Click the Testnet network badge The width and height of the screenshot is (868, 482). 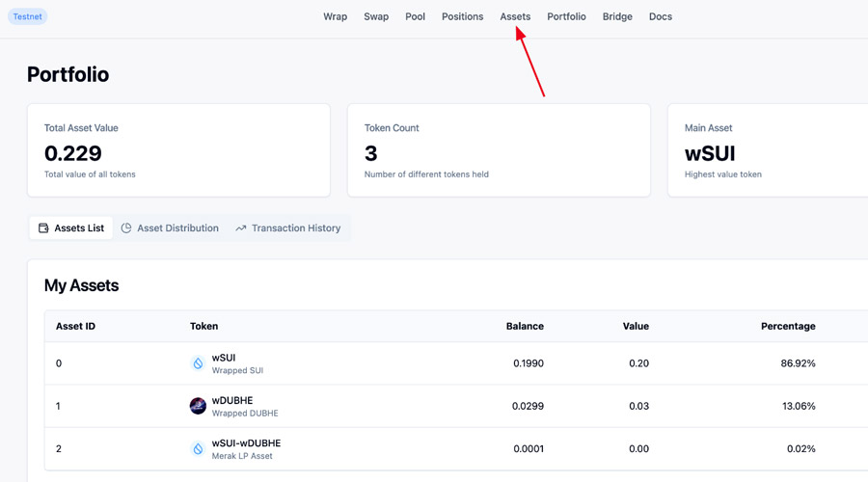tap(28, 16)
